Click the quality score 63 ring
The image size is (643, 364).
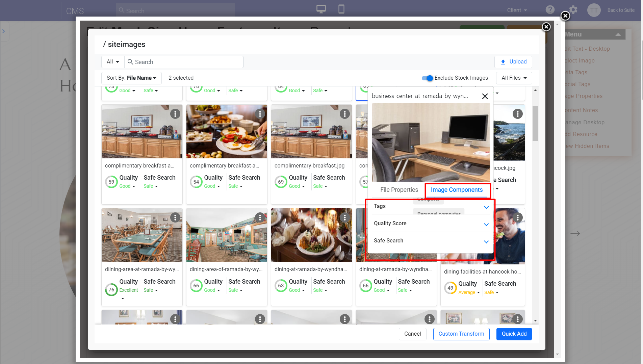[x=281, y=286]
